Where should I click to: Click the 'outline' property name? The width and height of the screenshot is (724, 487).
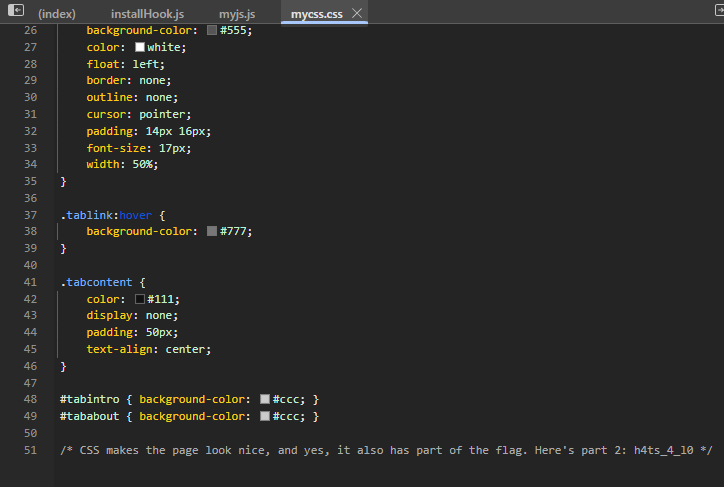tap(109, 97)
